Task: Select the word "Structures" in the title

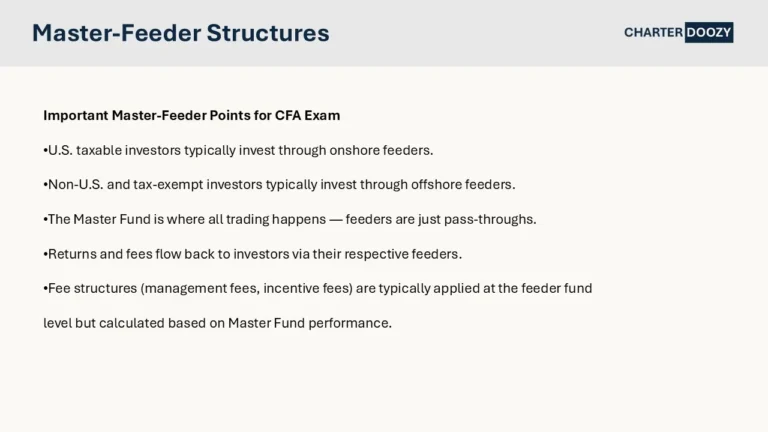Action: point(268,33)
